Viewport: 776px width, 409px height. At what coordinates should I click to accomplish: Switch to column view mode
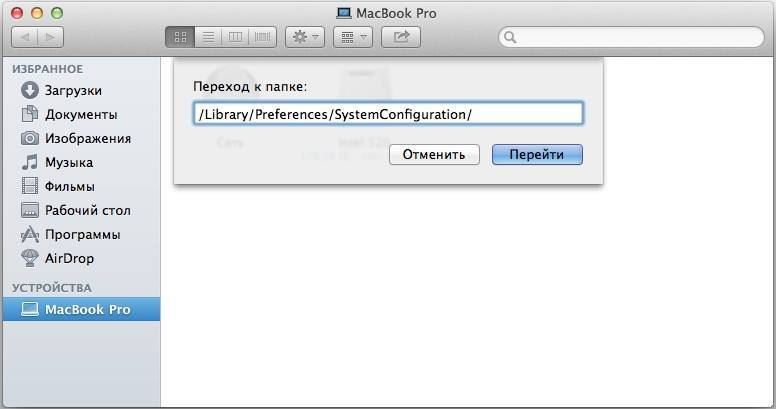(236, 37)
